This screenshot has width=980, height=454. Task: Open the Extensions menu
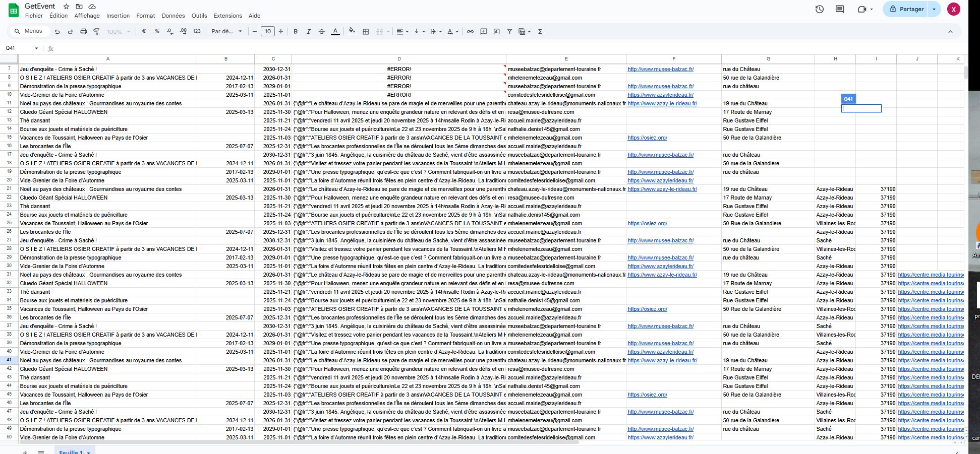pos(227,16)
